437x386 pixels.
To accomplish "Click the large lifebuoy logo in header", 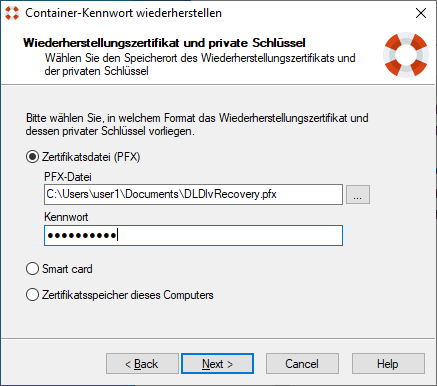I will click(x=406, y=55).
